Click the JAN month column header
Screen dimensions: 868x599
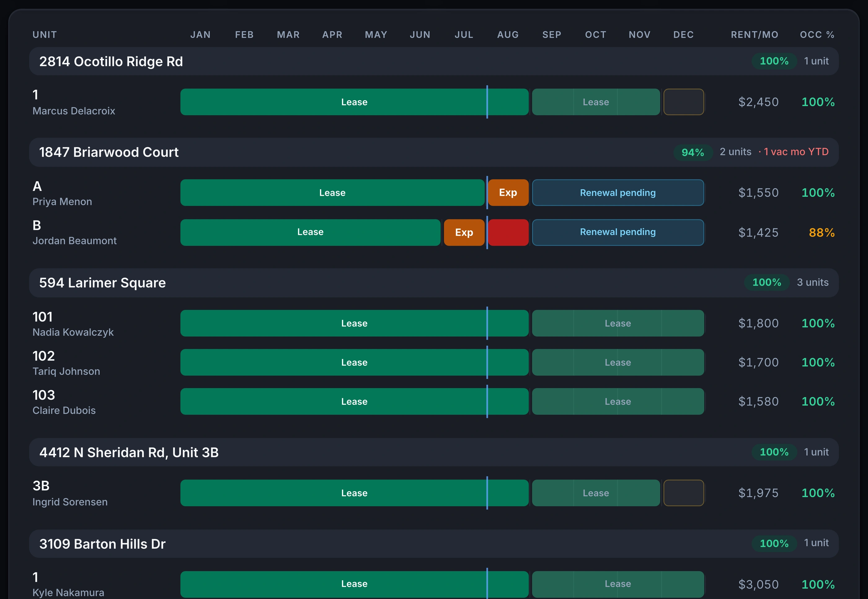pyautogui.click(x=200, y=34)
